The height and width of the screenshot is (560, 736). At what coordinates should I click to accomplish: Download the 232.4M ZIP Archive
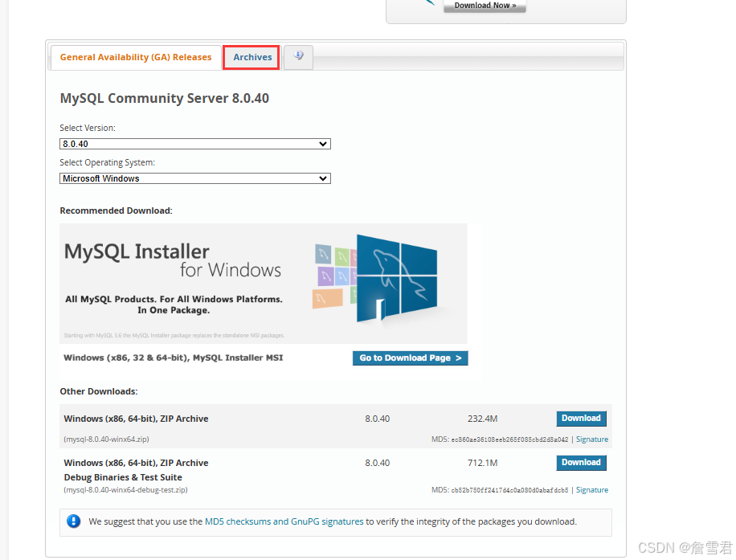(x=581, y=419)
